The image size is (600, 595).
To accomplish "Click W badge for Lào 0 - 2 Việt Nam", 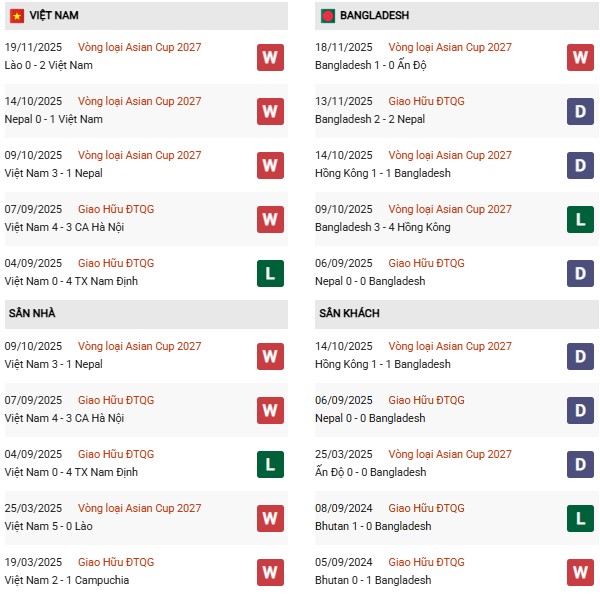I will (269, 57).
